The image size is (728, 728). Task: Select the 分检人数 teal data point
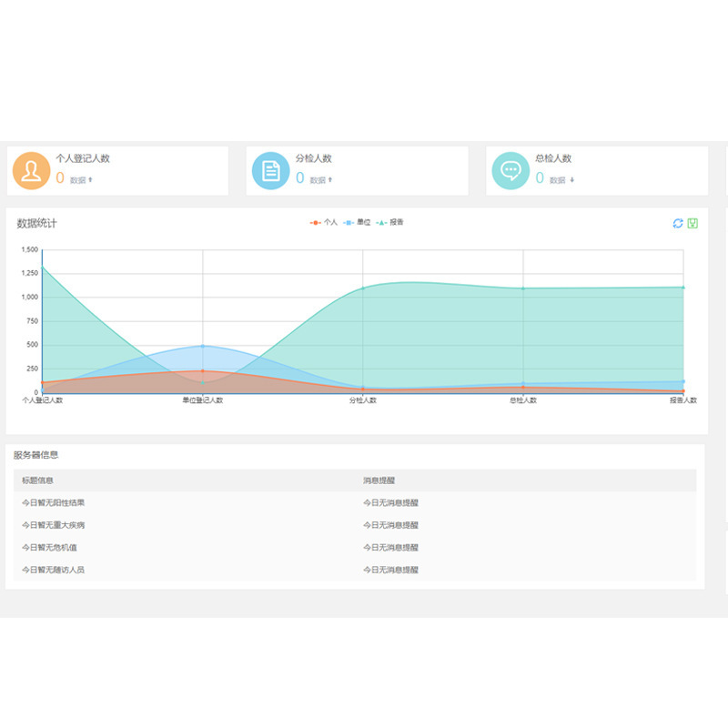363,288
